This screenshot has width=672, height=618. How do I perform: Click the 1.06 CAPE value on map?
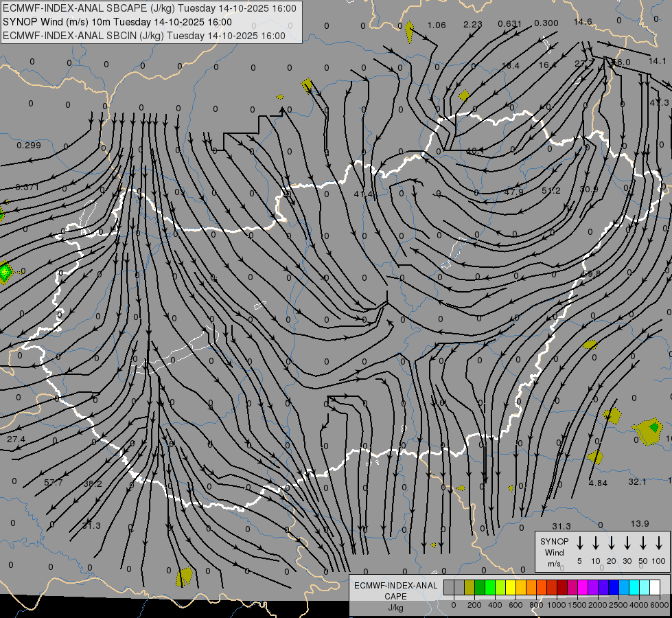(437, 25)
